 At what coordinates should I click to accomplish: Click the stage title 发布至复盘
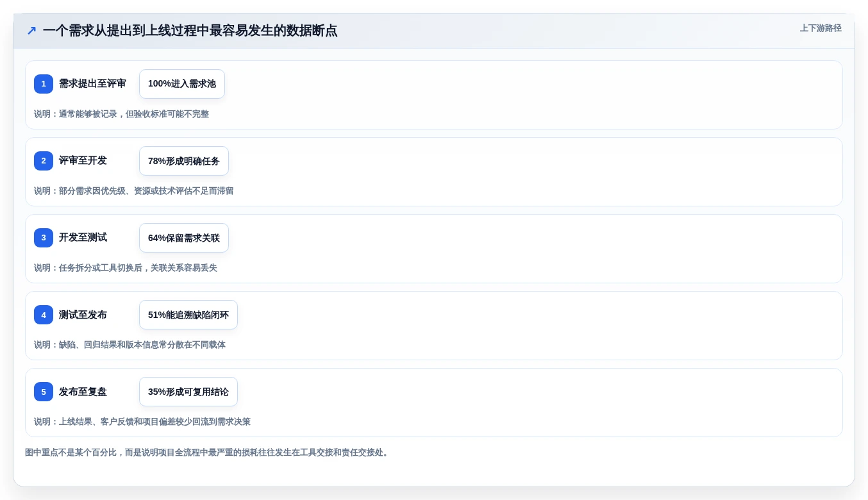coord(83,391)
